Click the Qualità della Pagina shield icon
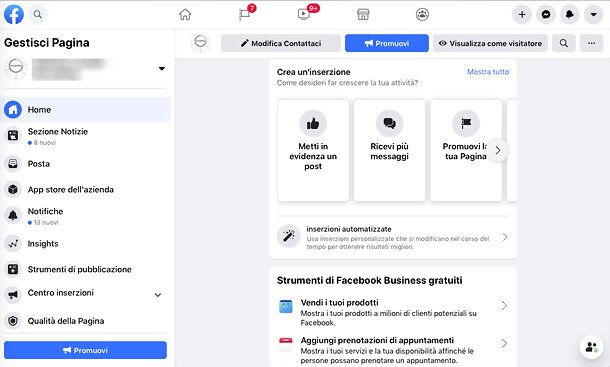 pos(13,321)
